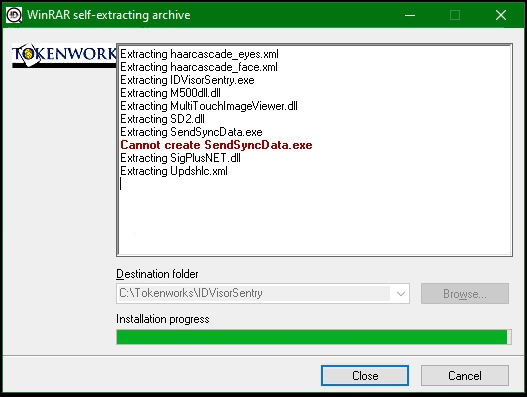This screenshot has height=397, width=527.
Task: Click 'Extracting SigPlusNET.dll' log line
Action: [180, 158]
